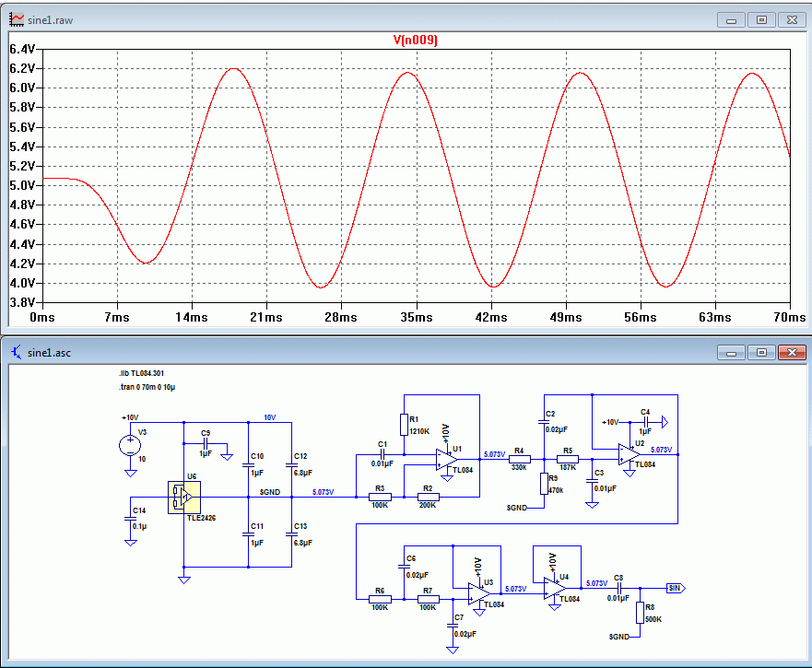Click the sine1.asc schematic window icon
This screenshot has width=812, height=668.
tap(17, 352)
